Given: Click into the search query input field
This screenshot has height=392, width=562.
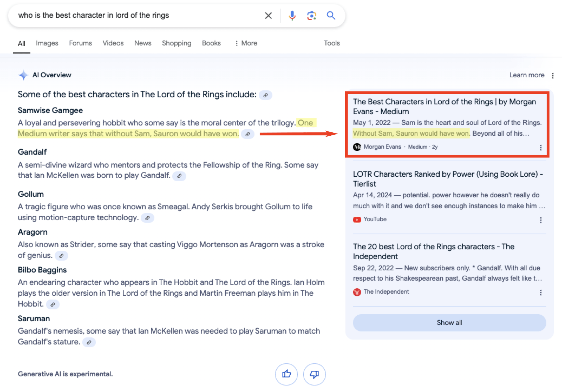Looking at the screenshot, I should click(137, 15).
